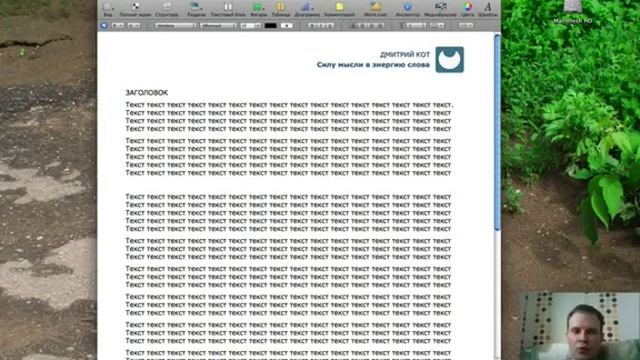Screen dimensions: 640x360
Task: Click the webcam video thumbnail
Action: point(580,326)
